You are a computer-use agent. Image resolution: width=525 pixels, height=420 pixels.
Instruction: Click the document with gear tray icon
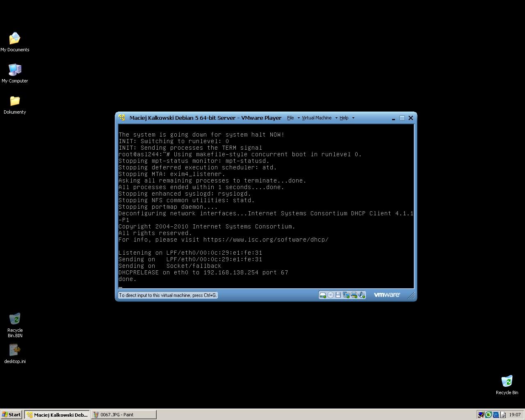[x=503, y=415]
